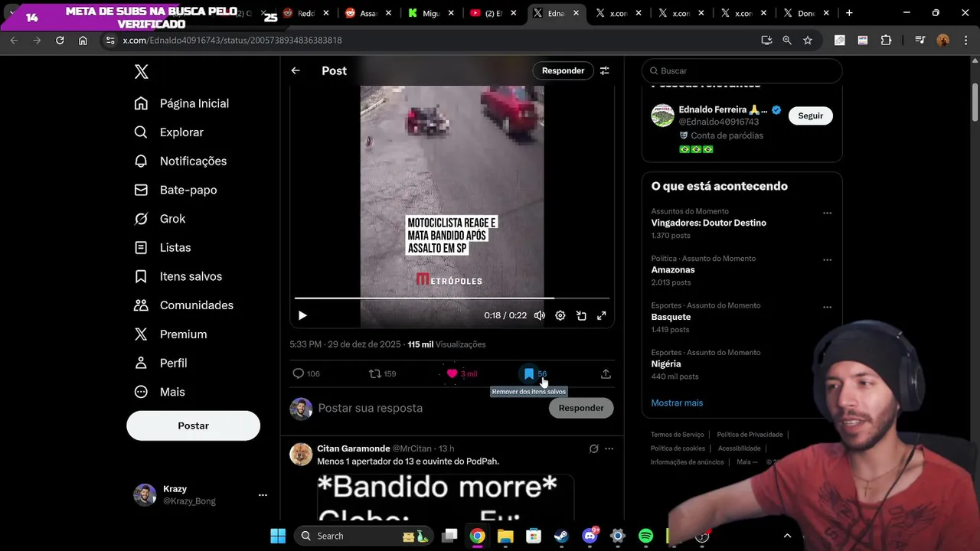Open trend Vingadores: Doutor Destino

pos(709,223)
